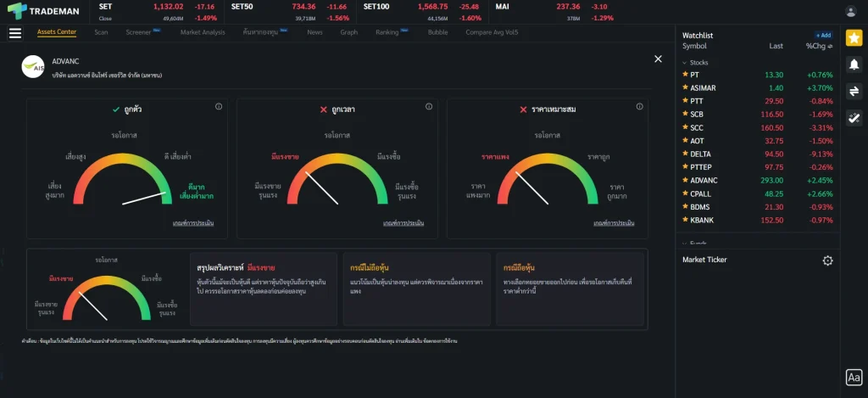Open the star watchlist sidebar panel

coord(854,38)
